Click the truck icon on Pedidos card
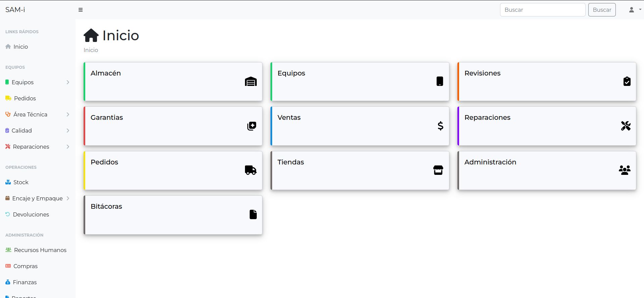 tap(251, 170)
